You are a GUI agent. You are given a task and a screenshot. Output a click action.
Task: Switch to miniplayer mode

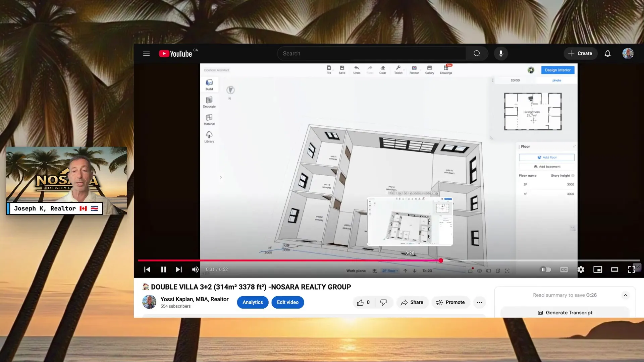click(598, 269)
